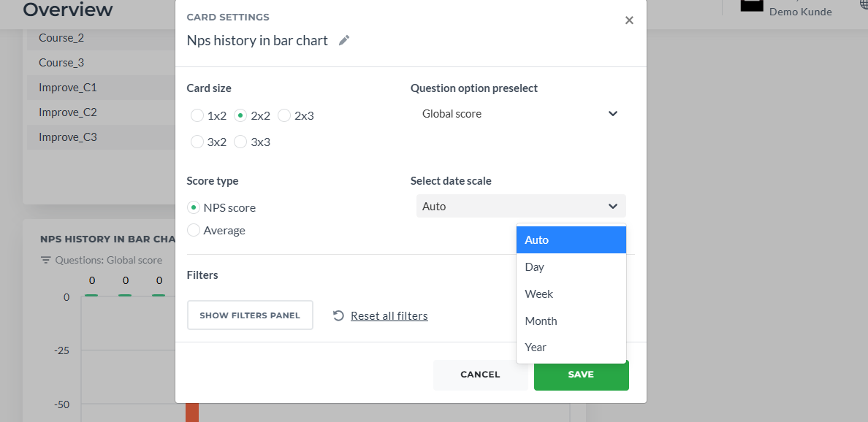The height and width of the screenshot is (422, 868).
Task: Click the reset filters circular arrow icon
Action: (338, 316)
